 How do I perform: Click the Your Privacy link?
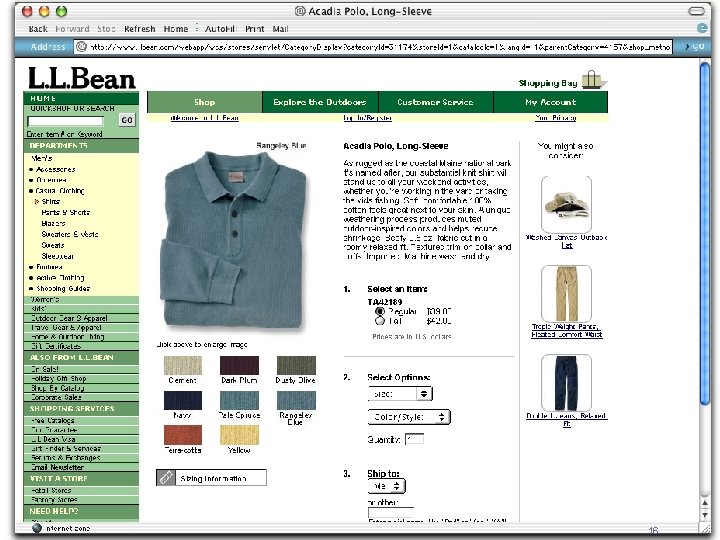(x=555, y=118)
